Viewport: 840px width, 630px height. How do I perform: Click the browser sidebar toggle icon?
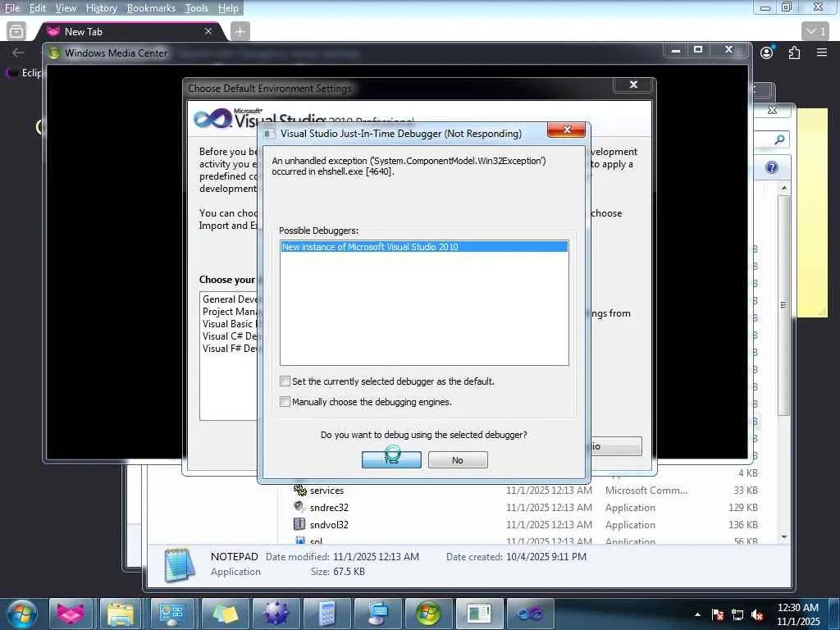pos(16,32)
